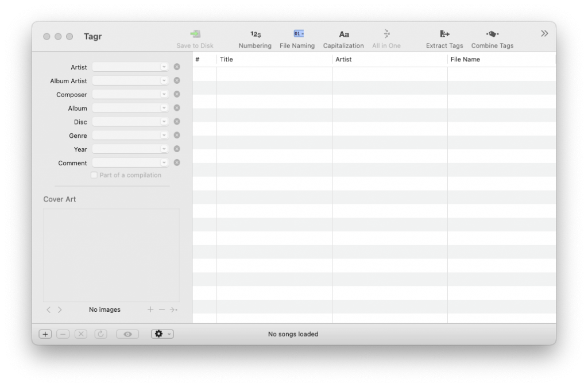The width and height of the screenshot is (588, 387).
Task: Remove songs with the bottom minus button
Action: [x=63, y=334]
